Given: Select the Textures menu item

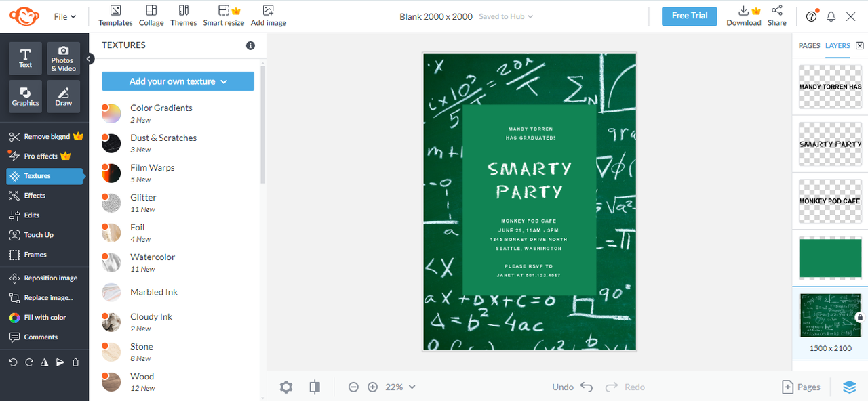Looking at the screenshot, I should coord(45,176).
